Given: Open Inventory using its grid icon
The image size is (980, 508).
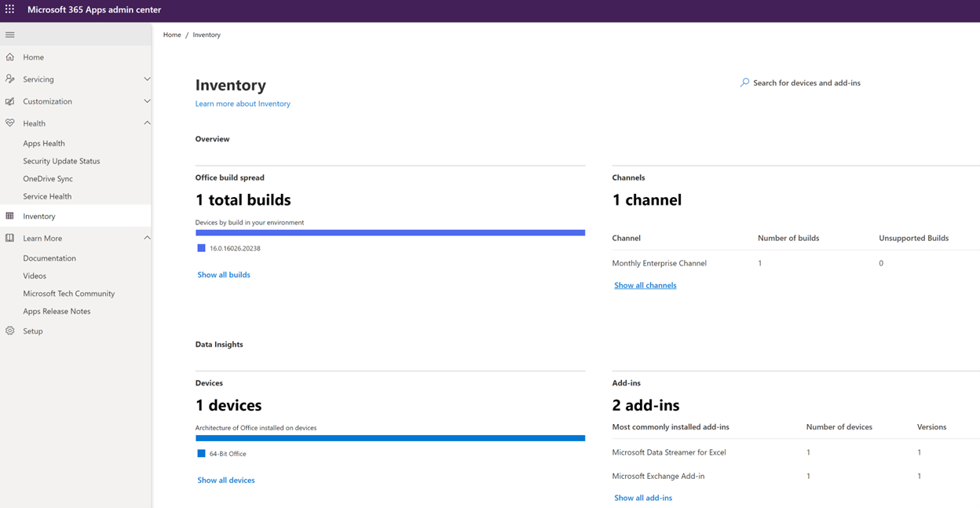Looking at the screenshot, I should click(x=9, y=215).
